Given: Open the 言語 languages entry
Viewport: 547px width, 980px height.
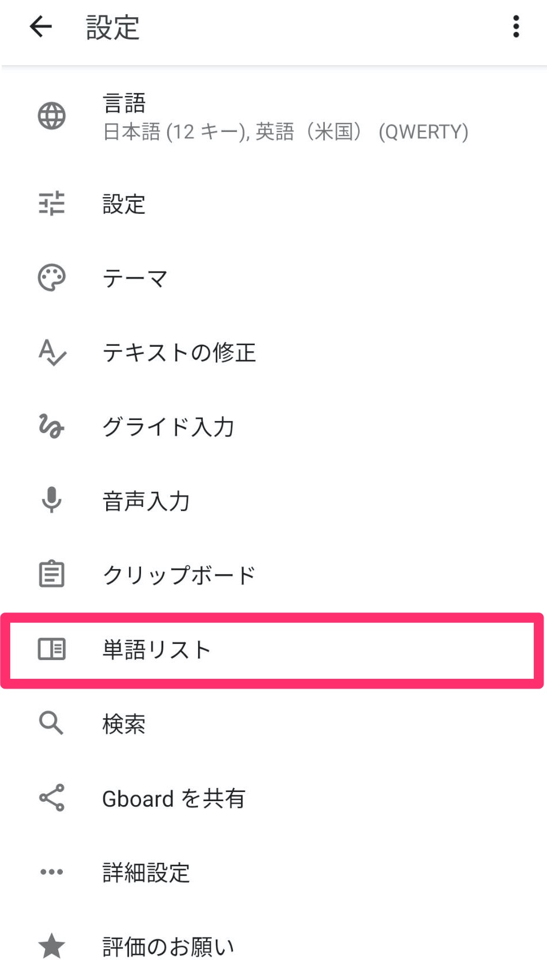Looking at the screenshot, I should click(273, 117).
